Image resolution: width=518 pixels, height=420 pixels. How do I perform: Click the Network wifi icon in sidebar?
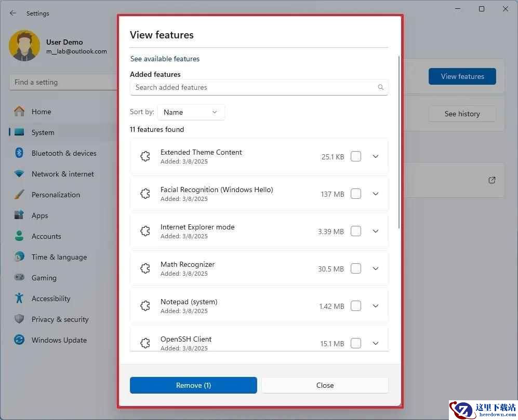pyautogui.click(x=19, y=174)
